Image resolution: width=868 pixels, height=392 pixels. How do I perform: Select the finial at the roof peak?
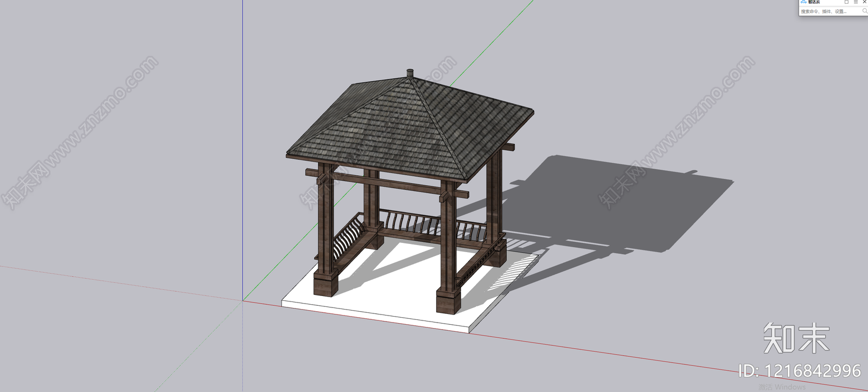(410, 73)
